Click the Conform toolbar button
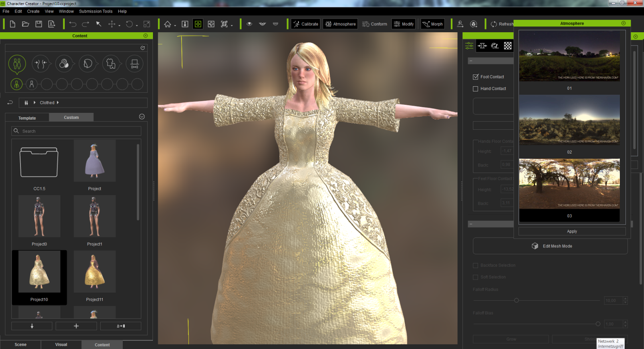The image size is (644, 349). 374,24
